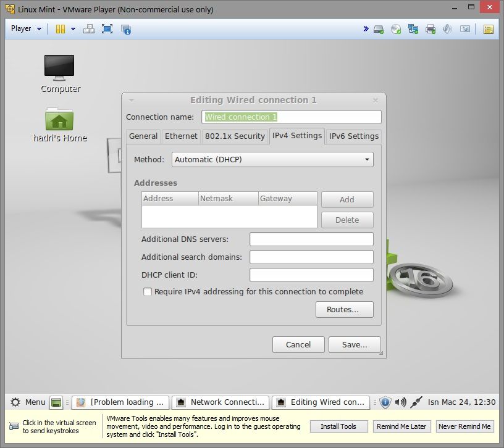504x448 pixels.
Task: Click the Delete address button
Action: [347, 220]
